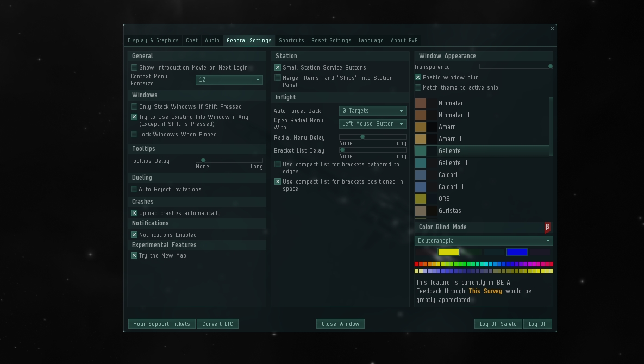The width and height of the screenshot is (644, 364).
Task: Click the Log Off button
Action: pos(537,324)
